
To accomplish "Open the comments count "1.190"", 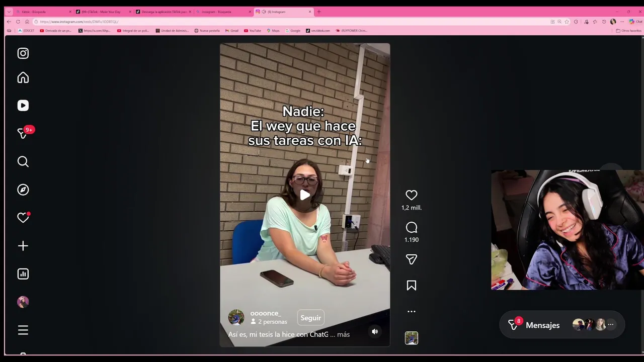I will [x=412, y=240].
